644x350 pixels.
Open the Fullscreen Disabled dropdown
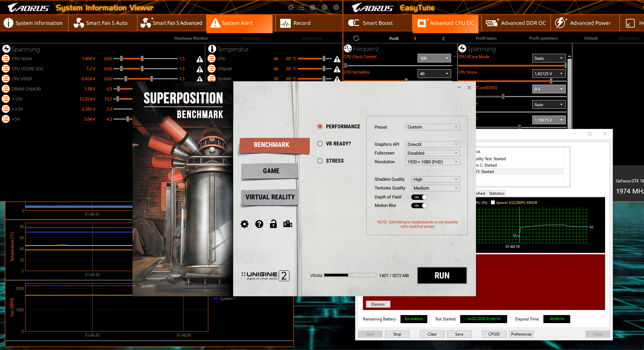pyautogui.click(x=432, y=153)
